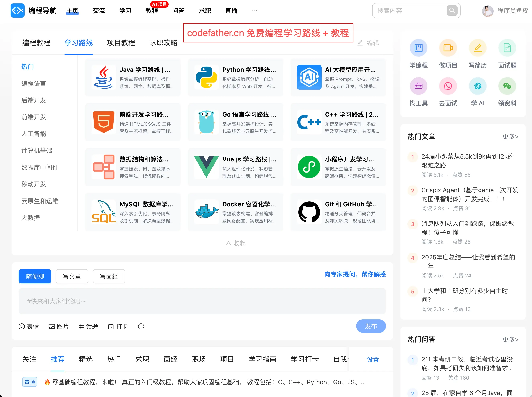The height and width of the screenshot is (397, 532).
Task: Expand 更多 beside 热门文章
Action: pyautogui.click(x=510, y=136)
